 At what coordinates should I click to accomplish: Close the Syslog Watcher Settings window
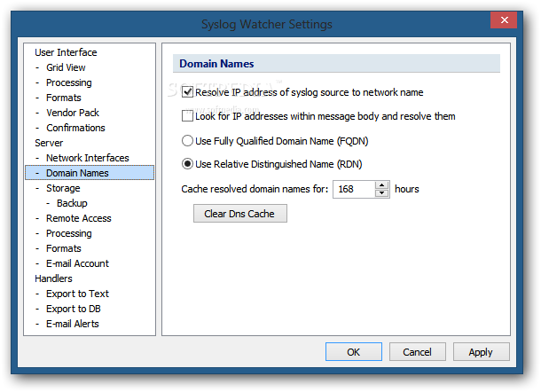[504, 20]
